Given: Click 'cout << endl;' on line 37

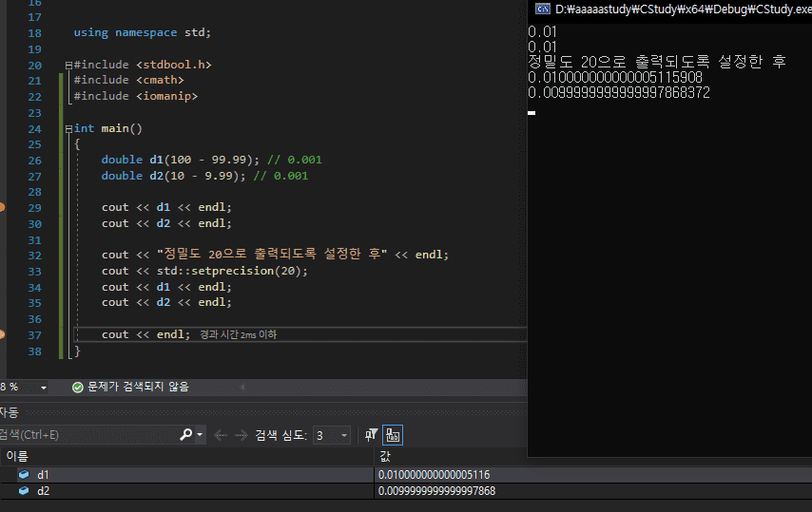Looking at the screenshot, I should (146, 334).
